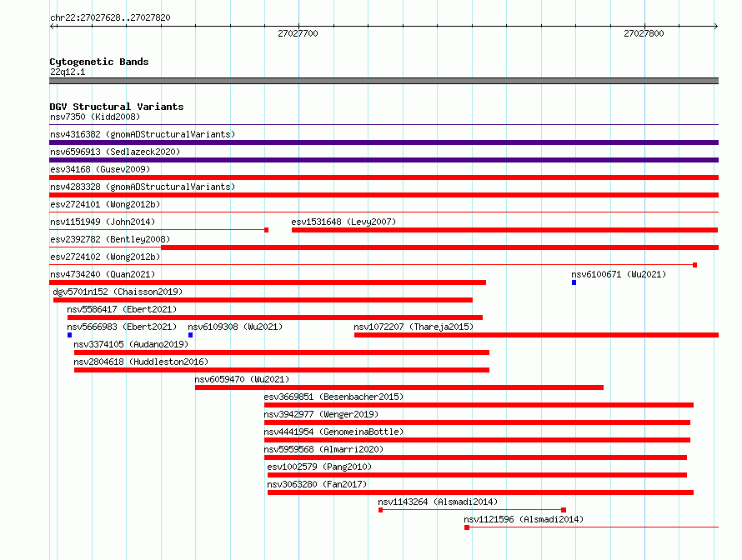Viewport: 742px width, 560px height.
Task: Select the nsv1072207 red variant bar
Action: pos(536,335)
